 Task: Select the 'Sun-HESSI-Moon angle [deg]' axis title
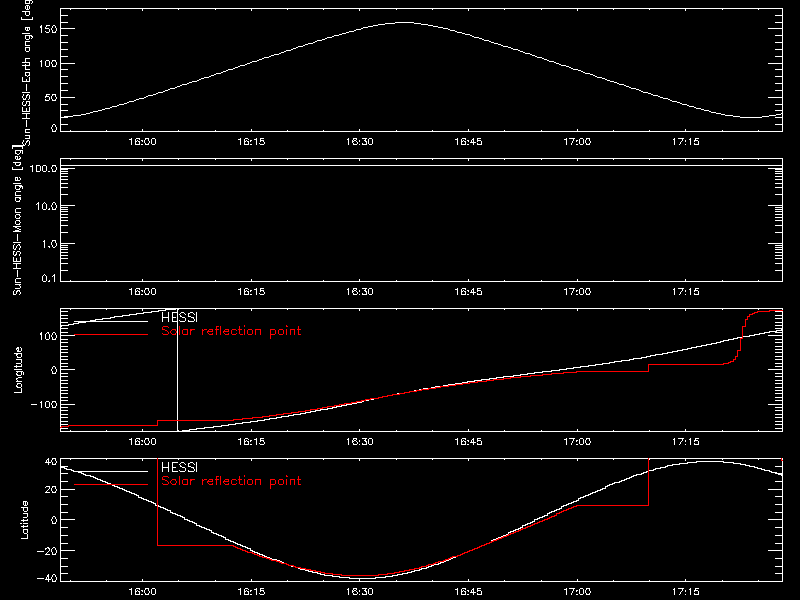click(17, 220)
